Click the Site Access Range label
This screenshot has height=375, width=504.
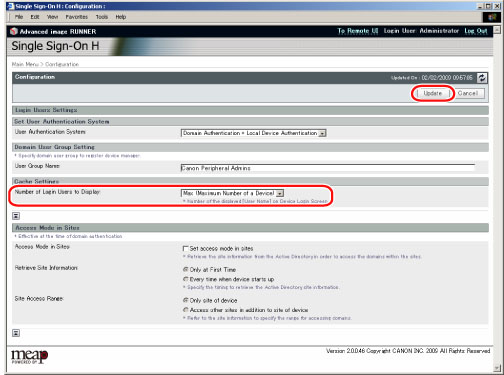39,299
